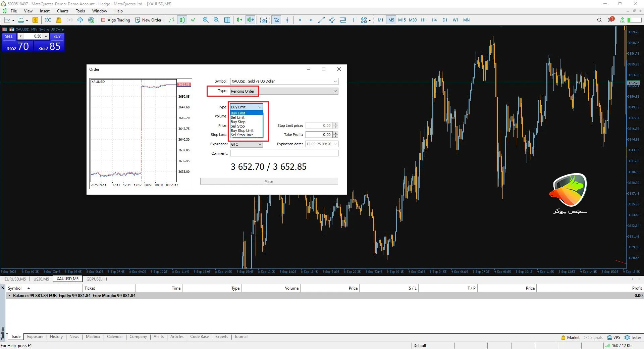Choose the text label drawing tool
The height and width of the screenshot is (349, 644).
354,20
